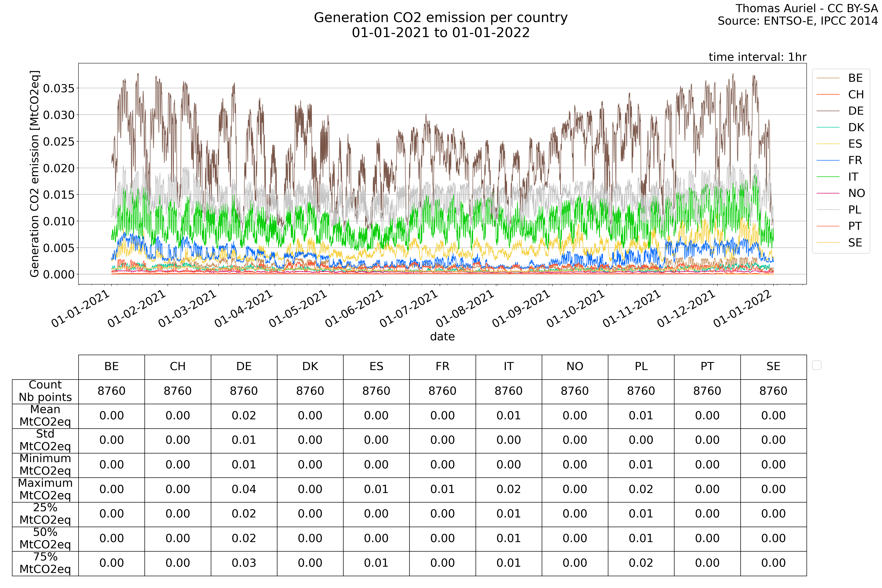Click the 01-06-2021 x-axis tick label
The image size is (882, 588).
coord(354,309)
